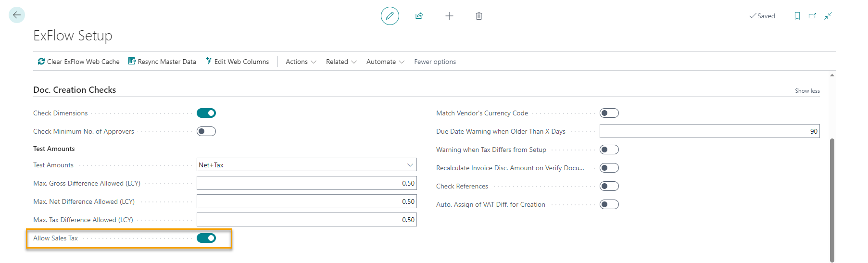Viewport: 868px width, 263px height.
Task: Open the Related menu
Action: tap(341, 62)
